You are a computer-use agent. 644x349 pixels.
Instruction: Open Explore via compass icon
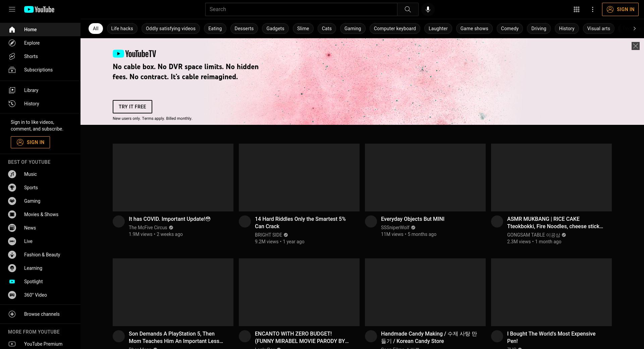(12, 43)
